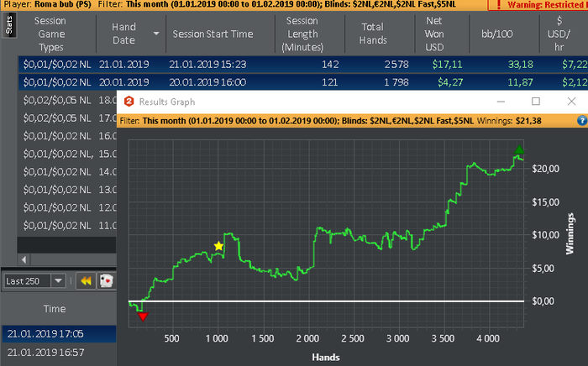Viewport: 588px width, 366px height.
Task: Sort by bb/100 column header
Action: pyautogui.click(x=497, y=34)
